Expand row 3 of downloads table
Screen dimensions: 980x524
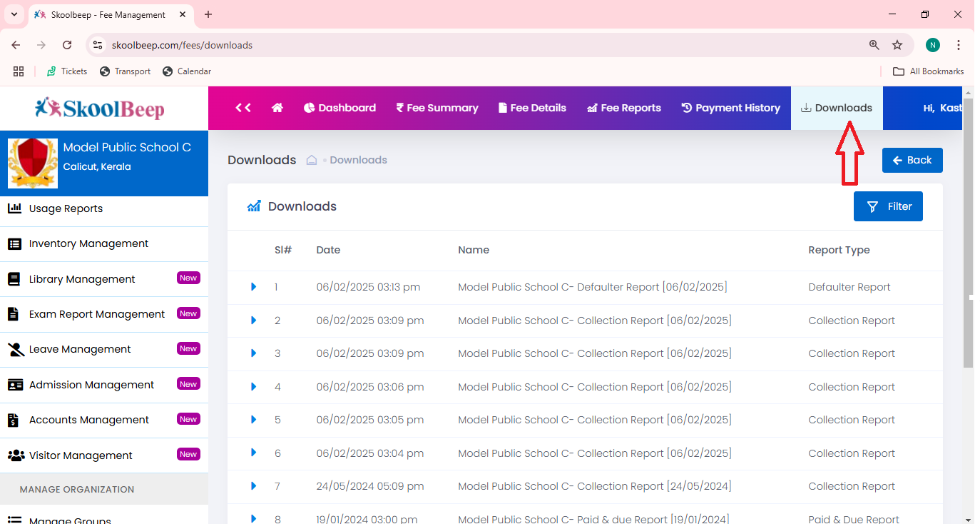253,353
